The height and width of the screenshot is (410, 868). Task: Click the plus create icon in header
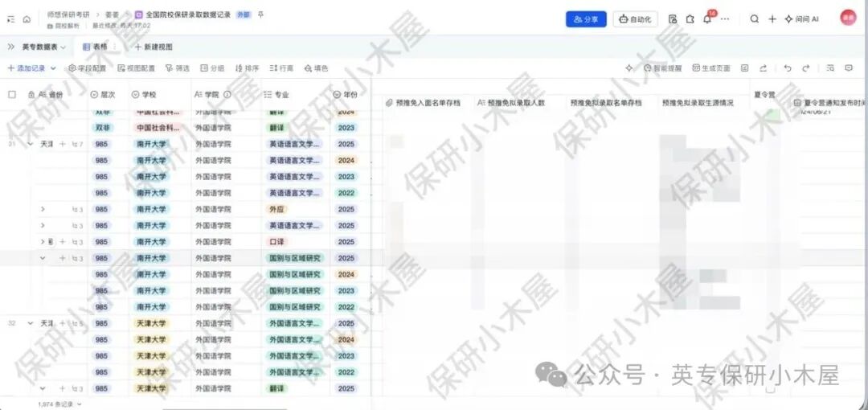772,18
